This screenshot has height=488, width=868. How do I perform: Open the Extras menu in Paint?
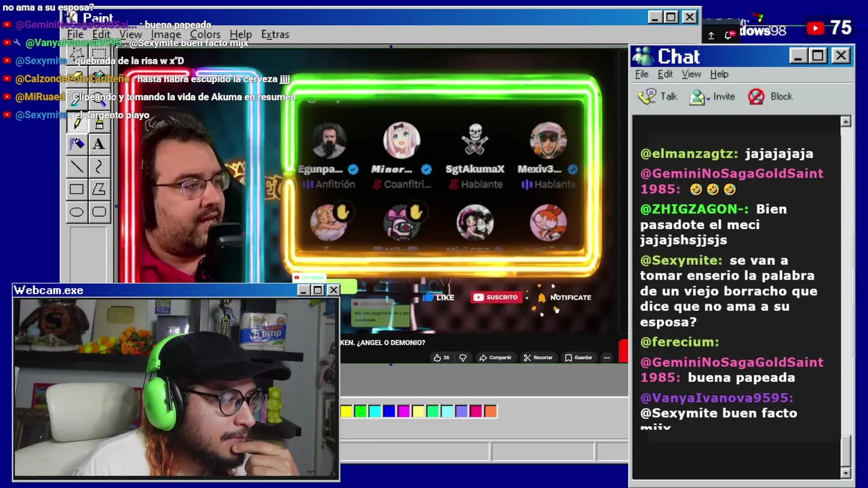tap(275, 35)
